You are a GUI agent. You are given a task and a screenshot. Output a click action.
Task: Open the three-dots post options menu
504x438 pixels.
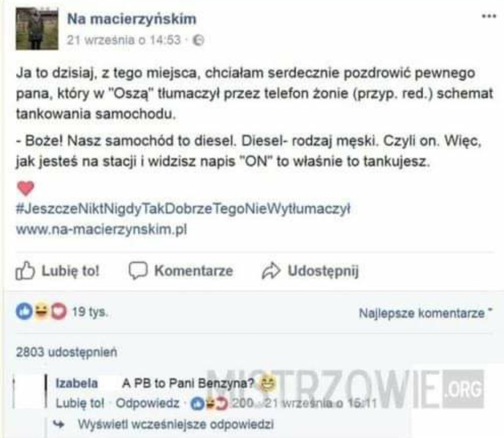(x=489, y=16)
